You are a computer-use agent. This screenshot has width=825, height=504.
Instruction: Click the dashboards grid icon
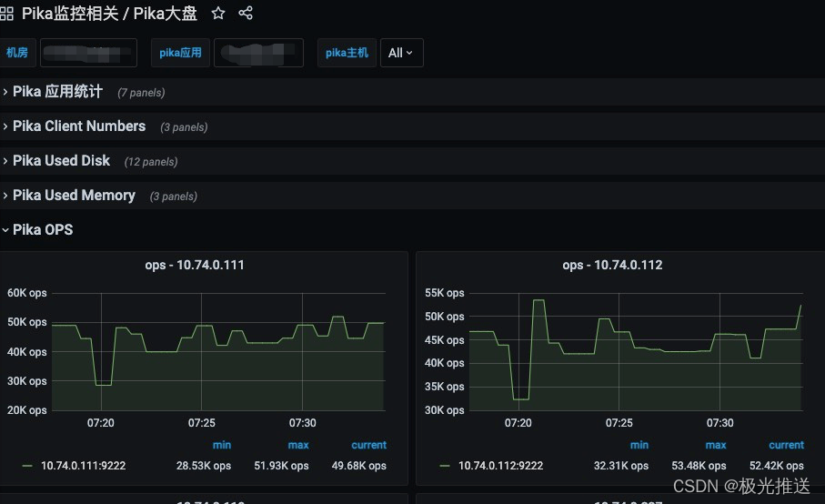6,13
